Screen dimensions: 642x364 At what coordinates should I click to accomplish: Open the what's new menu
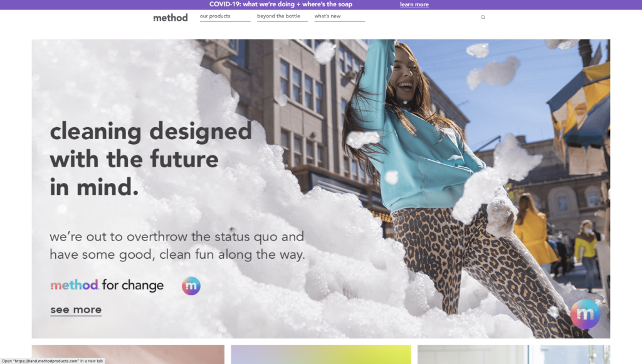click(327, 16)
